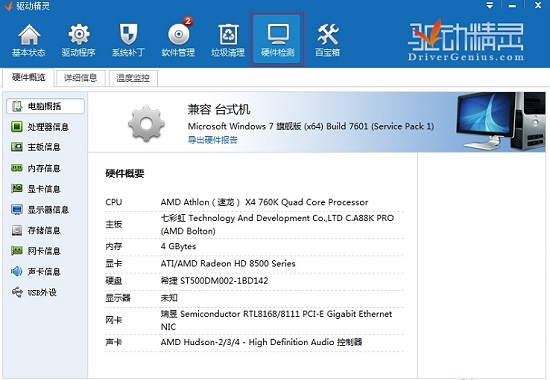Switch to the 温度监控 tab
The width and height of the screenshot is (550, 380).
click(x=133, y=78)
